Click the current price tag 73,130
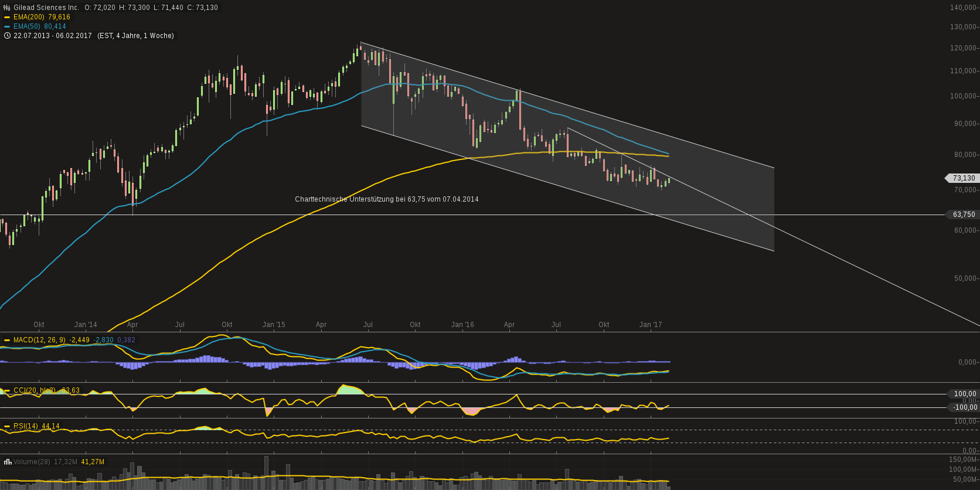This screenshot has height=490, width=980. 964,178
